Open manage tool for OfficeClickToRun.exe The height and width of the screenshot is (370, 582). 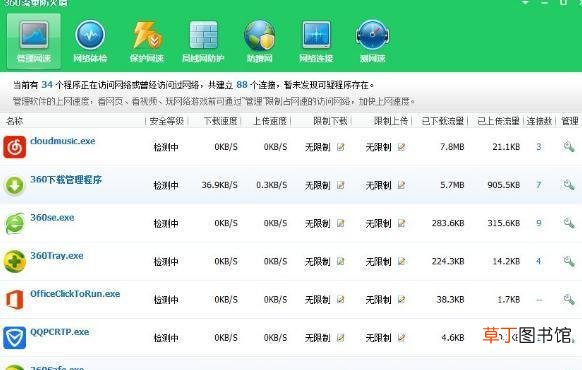coord(569,299)
